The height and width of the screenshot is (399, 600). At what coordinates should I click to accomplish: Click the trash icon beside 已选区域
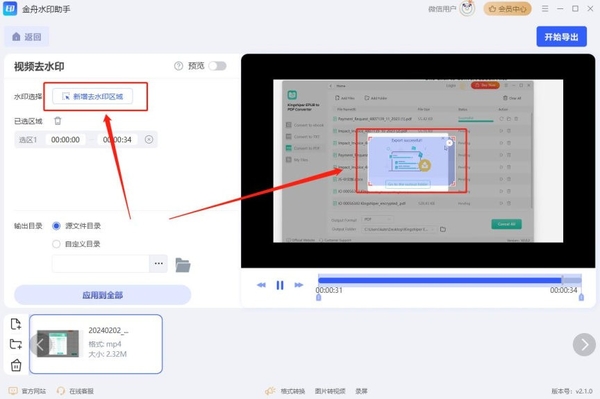[57, 121]
